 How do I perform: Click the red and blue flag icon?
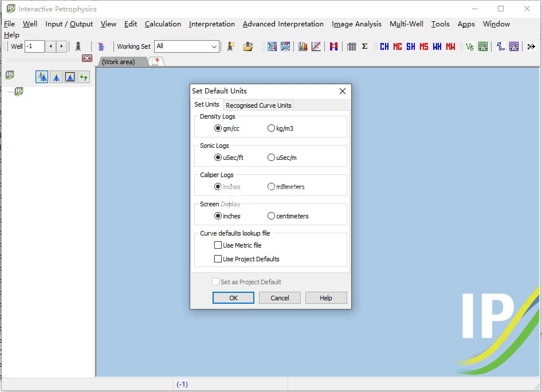click(x=333, y=46)
